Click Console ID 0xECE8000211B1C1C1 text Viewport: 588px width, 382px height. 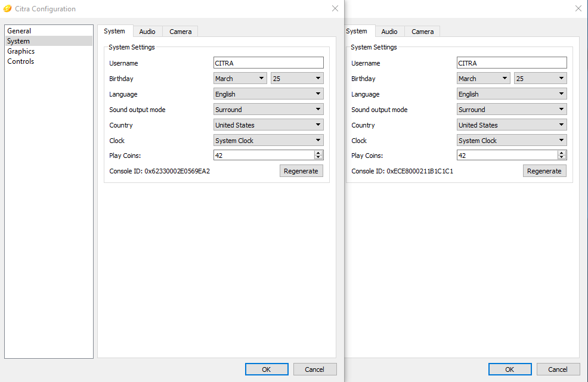click(402, 171)
